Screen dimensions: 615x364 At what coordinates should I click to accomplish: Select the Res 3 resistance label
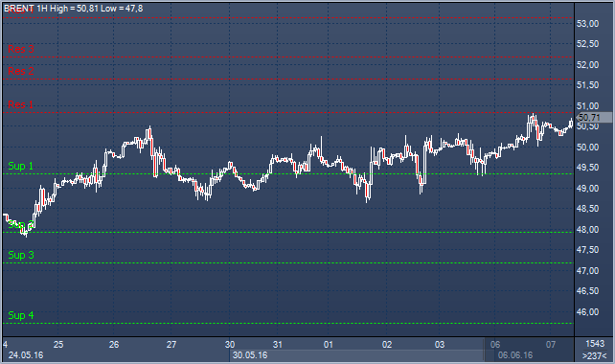click(21, 49)
